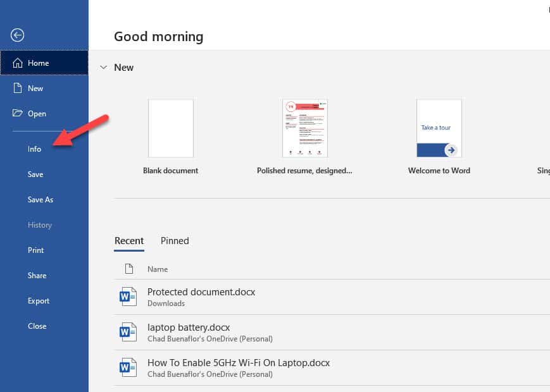Open the Blank document template thumbnail
The image size is (550, 392).
[170, 128]
